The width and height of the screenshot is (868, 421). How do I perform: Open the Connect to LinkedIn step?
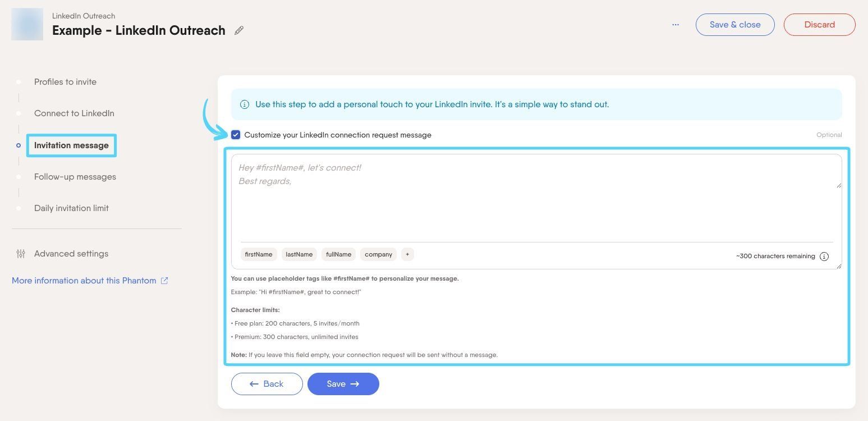coord(74,113)
